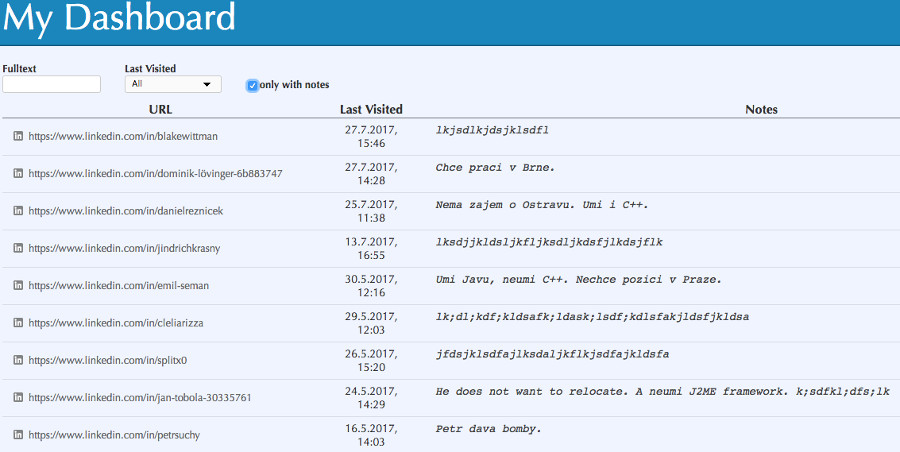Viewport: 900px width, 452px height.
Task: Click inside the Fulltext search field
Action: [x=52, y=84]
